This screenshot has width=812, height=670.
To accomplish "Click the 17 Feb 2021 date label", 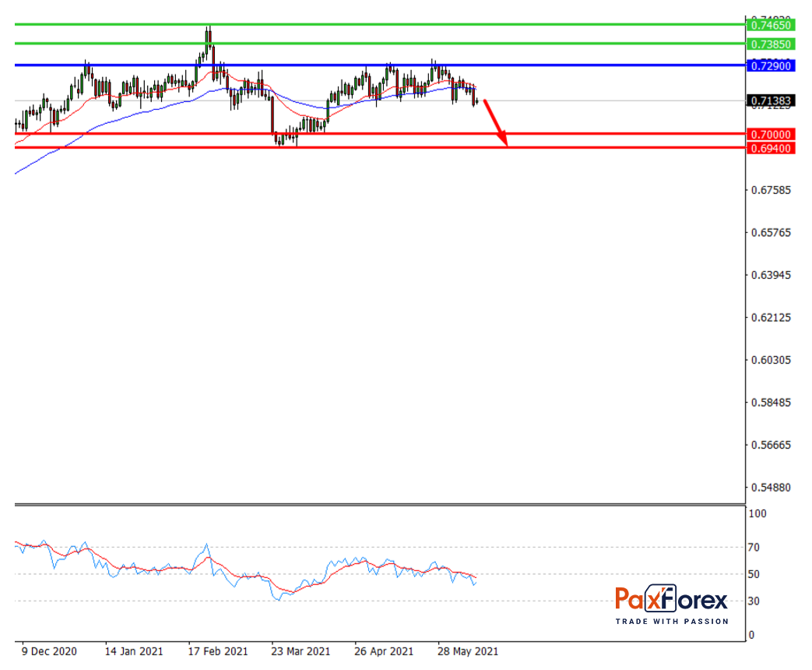I will point(217,651).
